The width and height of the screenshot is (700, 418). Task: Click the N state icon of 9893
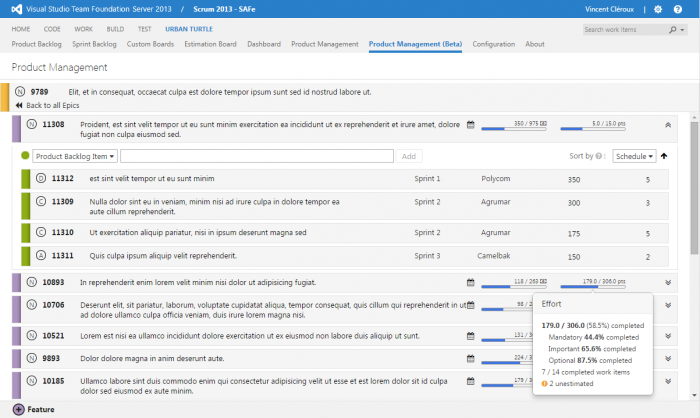coord(32,358)
